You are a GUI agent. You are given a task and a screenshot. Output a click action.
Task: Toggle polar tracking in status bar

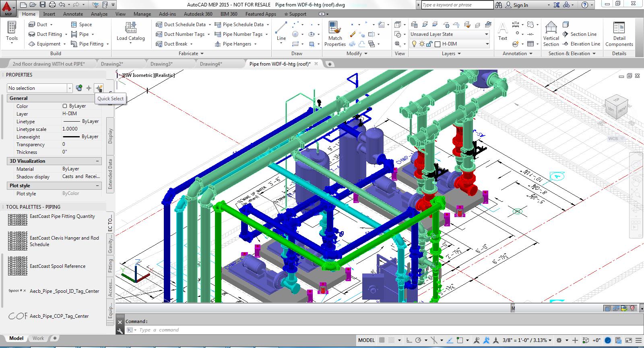tap(418, 340)
